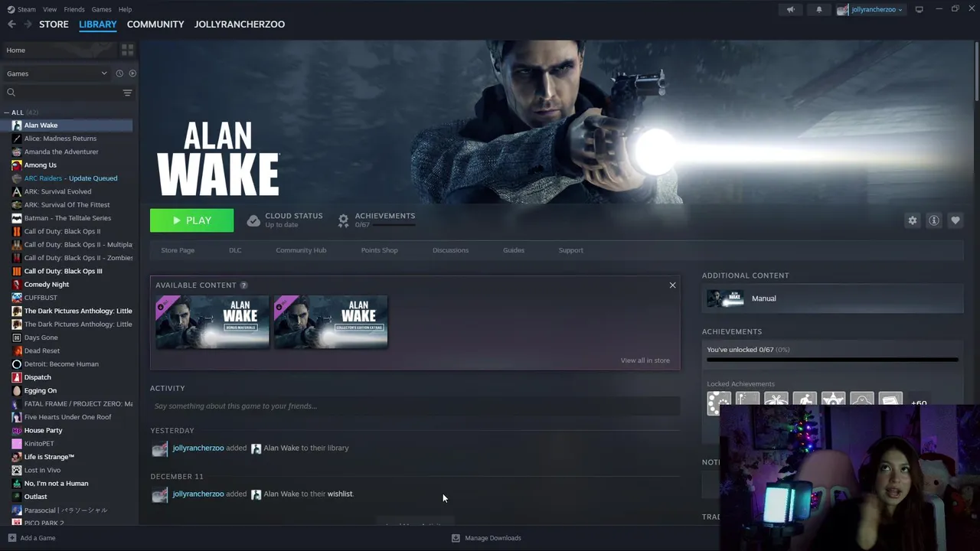Image resolution: width=980 pixels, height=551 pixels.
Task: Click the green PLAY button
Action: [x=191, y=220]
